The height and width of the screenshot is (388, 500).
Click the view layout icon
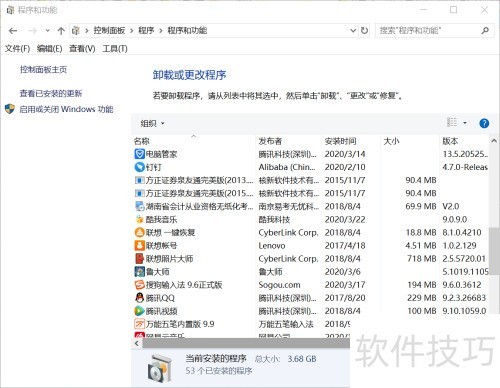click(452, 122)
